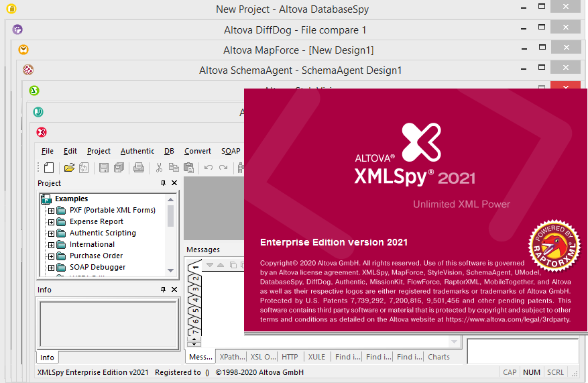Viewport: 588px width, 383px height.
Task: Click the MapForce title bar app icon
Action: [x=23, y=50]
